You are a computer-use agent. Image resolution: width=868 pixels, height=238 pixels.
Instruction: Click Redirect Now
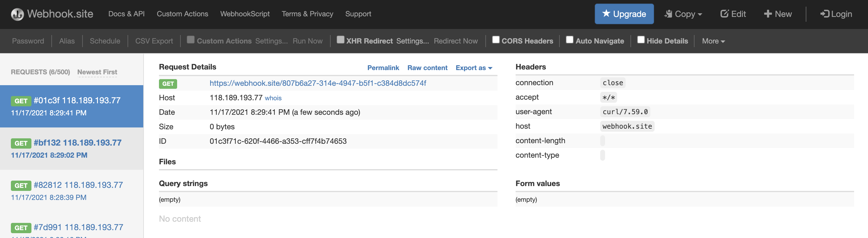tap(455, 41)
